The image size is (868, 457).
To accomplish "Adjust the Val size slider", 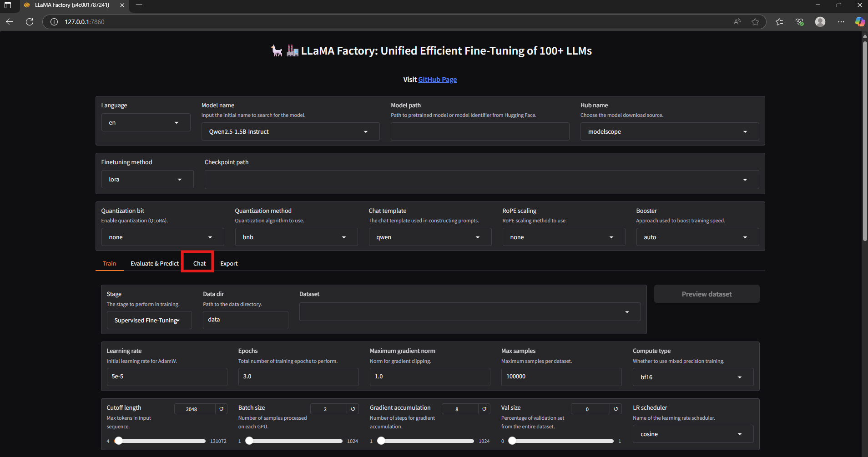I will point(560,441).
